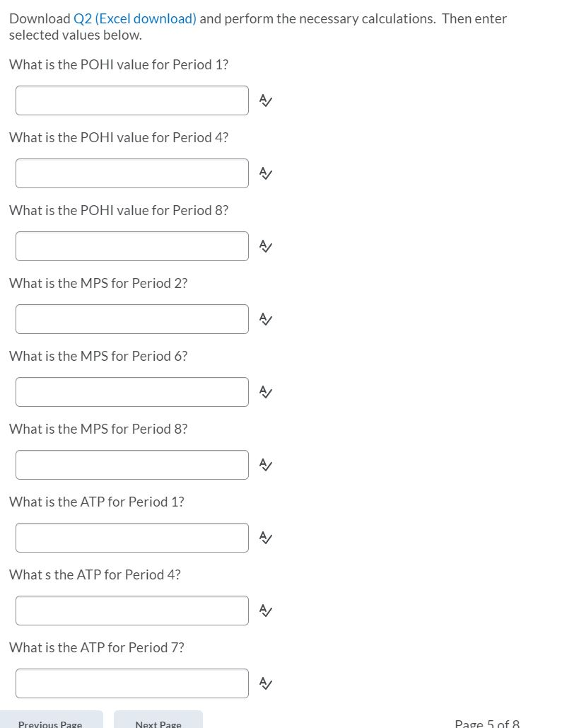The width and height of the screenshot is (579, 728).
Task: Run spell check for POHI Period 1 answer
Action: (264, 100)
